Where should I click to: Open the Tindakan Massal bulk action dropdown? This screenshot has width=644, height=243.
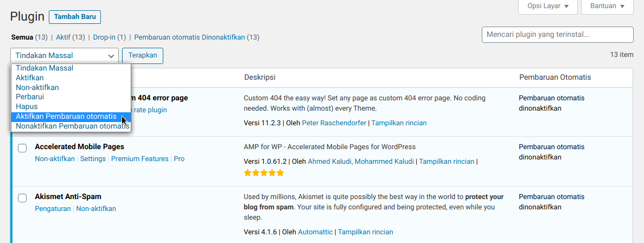coord(65,56)
